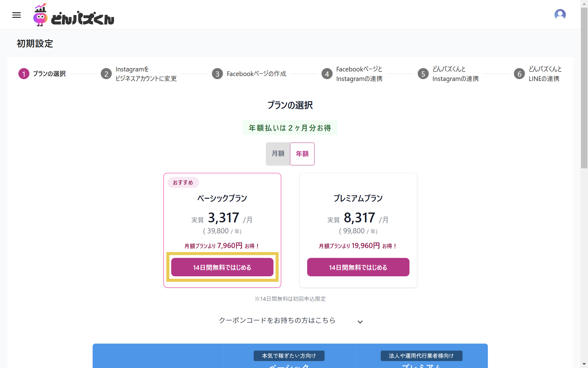
Task: Click step 2 circle icon
Action: tap(106, 74)
